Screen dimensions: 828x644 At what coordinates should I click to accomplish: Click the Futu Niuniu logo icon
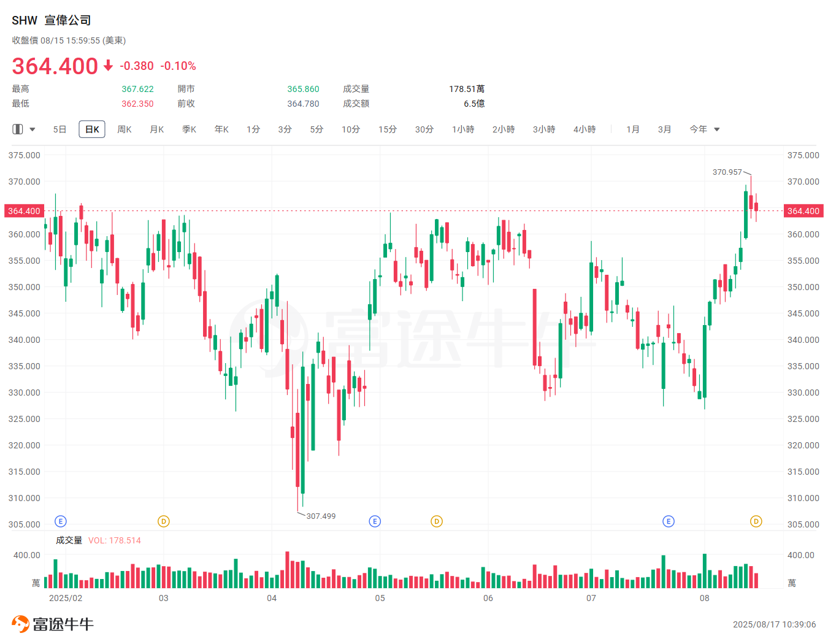(20, 624)
